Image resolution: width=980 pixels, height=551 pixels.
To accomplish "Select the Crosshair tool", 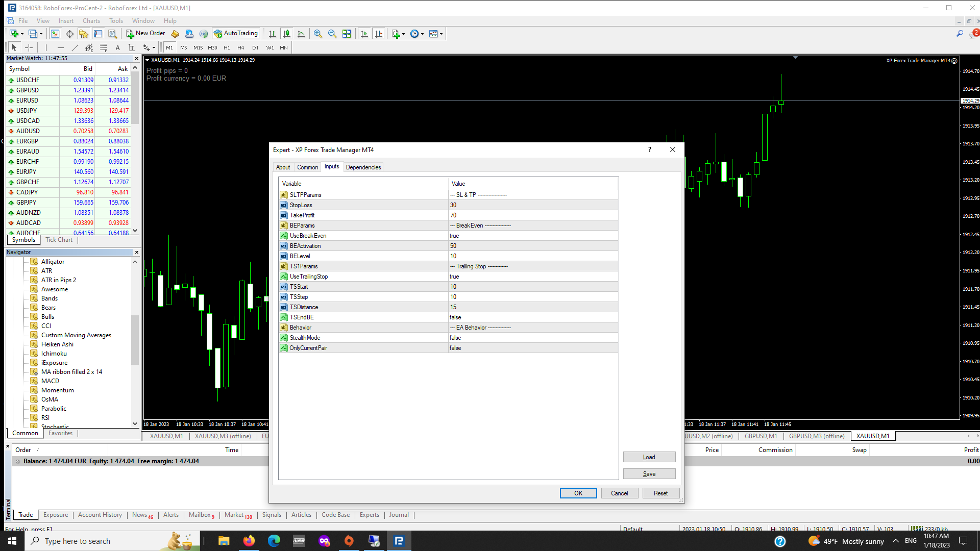I will [x=29, y=47].
